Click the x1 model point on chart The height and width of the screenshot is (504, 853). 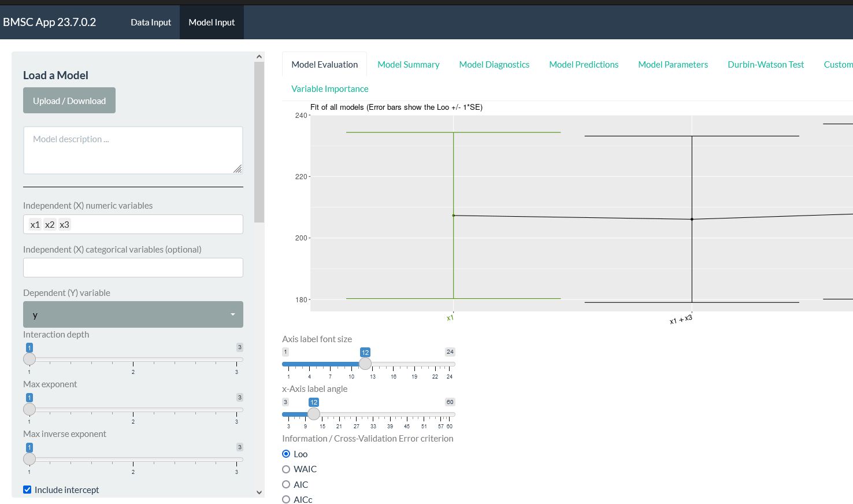point(454,216)
